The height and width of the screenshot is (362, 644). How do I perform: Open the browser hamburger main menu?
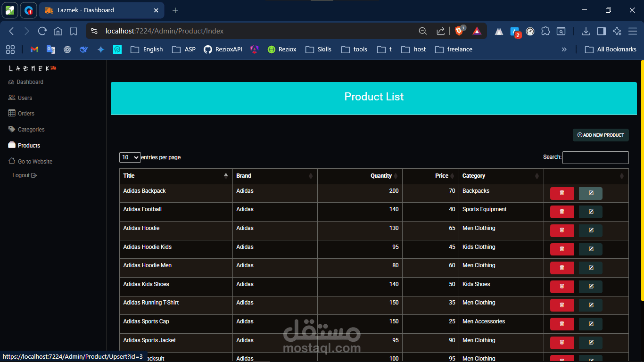pos(633,31)
